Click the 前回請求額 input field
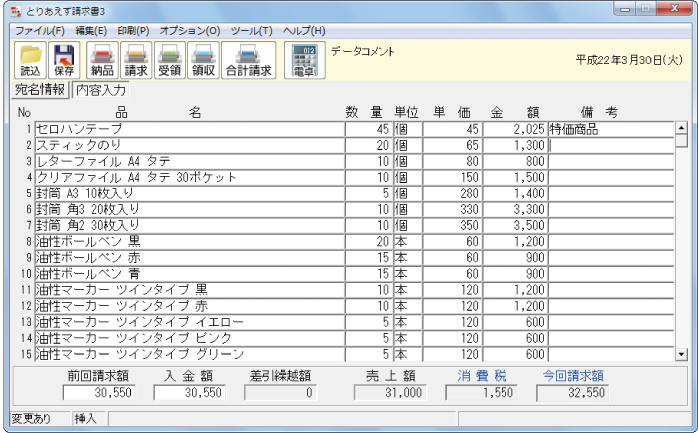The height and width of the screenshot is (433, 698). (100, 393)
